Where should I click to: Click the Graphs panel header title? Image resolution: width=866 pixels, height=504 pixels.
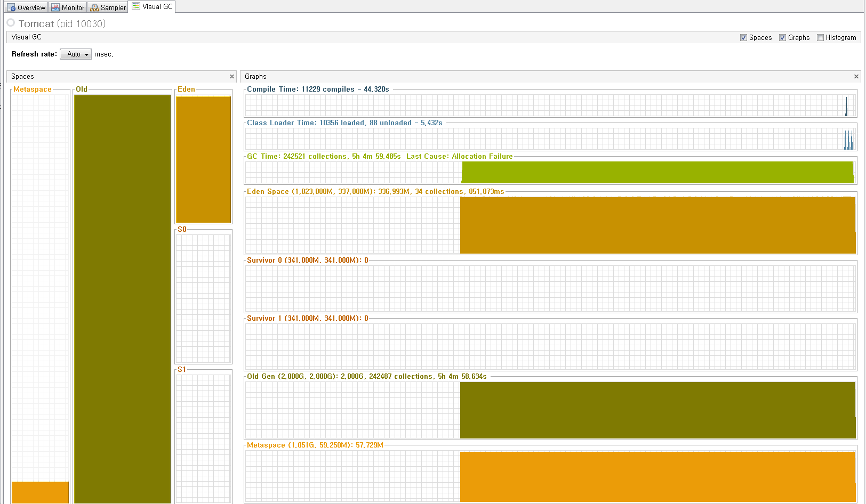[255, 77]
